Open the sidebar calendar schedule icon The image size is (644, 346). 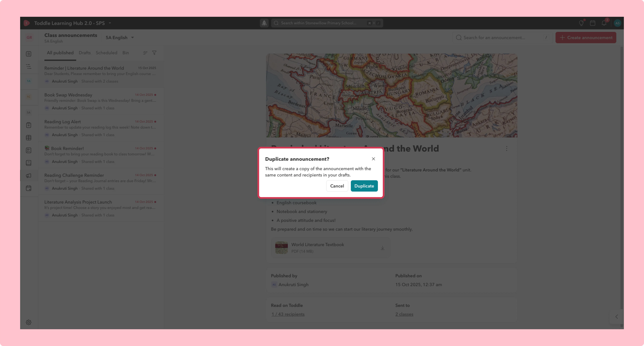(29, 188)
